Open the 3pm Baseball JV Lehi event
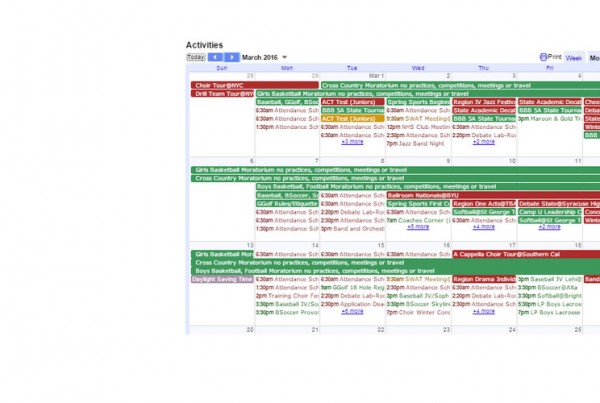This screenshot has height=403, width=600. pos(549,279)
